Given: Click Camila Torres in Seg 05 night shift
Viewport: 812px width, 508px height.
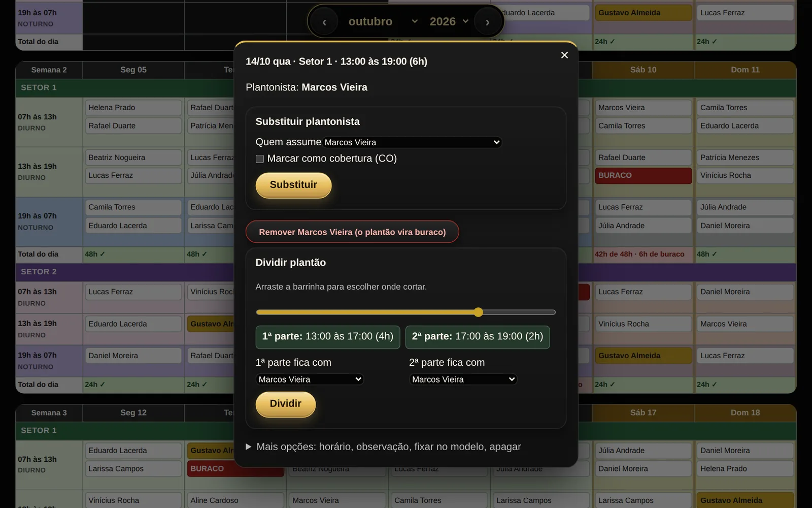Looking at the screenshot, I should coord(133,207).
